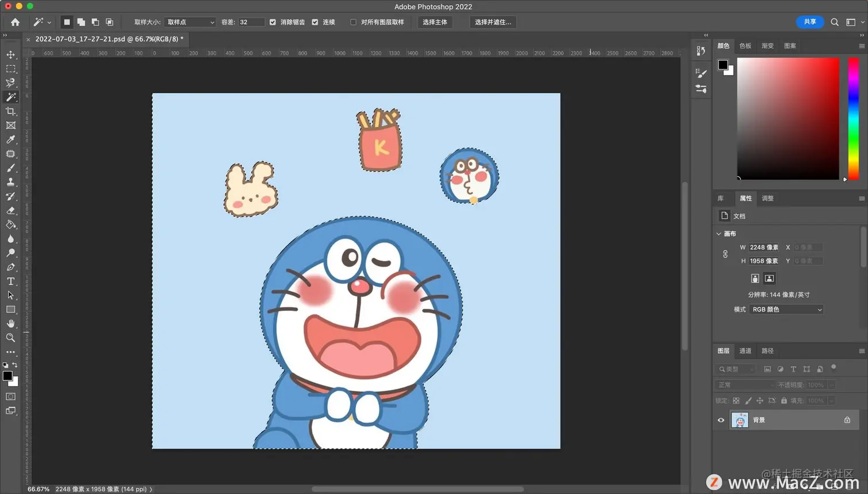Set canvas to landscape orientation button
Image resolution: width=868 pixels, height=494 pixels.
click(769, 278)
